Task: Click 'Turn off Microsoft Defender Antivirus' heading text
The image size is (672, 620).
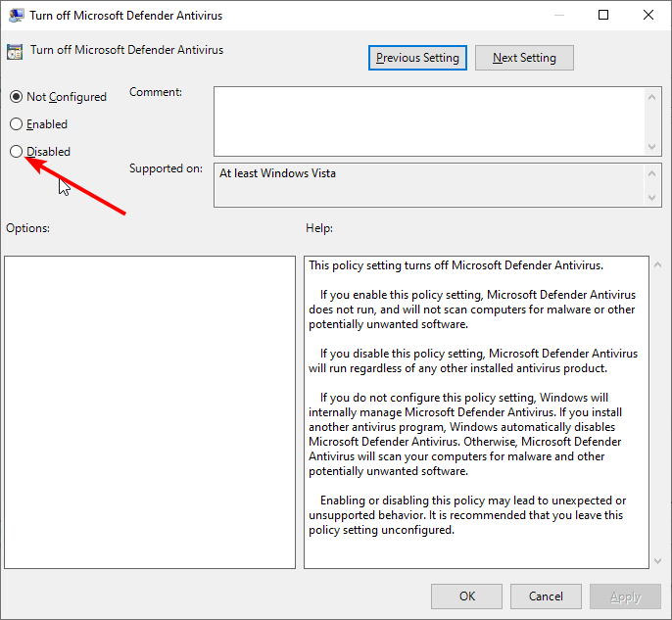Action: click(127, 50)
